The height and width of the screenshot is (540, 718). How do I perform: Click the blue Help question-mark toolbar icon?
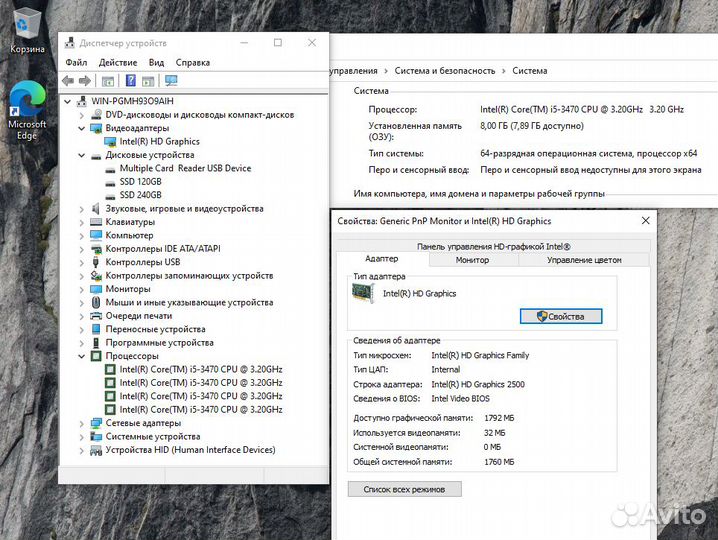[131, 81]
